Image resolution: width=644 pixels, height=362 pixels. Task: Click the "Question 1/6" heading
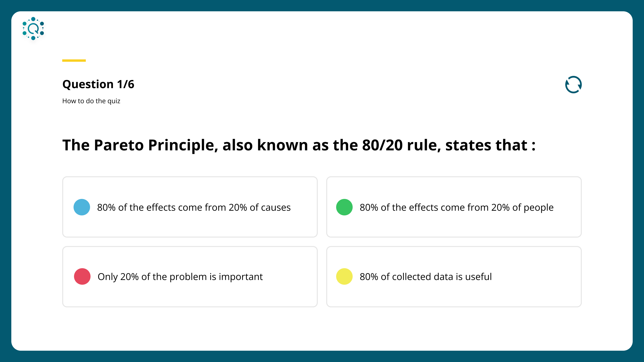click(x=98, y=84)
